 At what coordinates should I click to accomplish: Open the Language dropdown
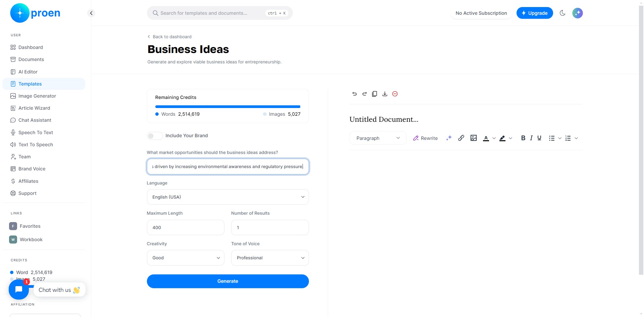point(228,197)
